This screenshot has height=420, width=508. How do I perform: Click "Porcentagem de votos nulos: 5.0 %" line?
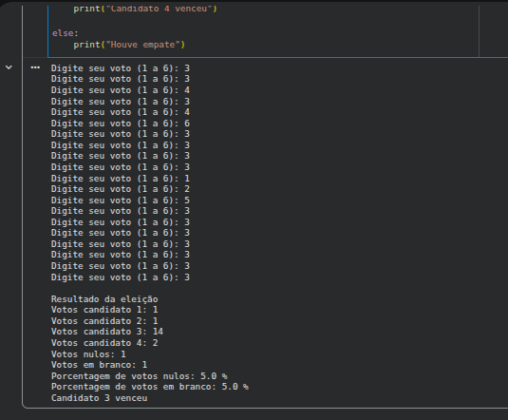(140, 376)
